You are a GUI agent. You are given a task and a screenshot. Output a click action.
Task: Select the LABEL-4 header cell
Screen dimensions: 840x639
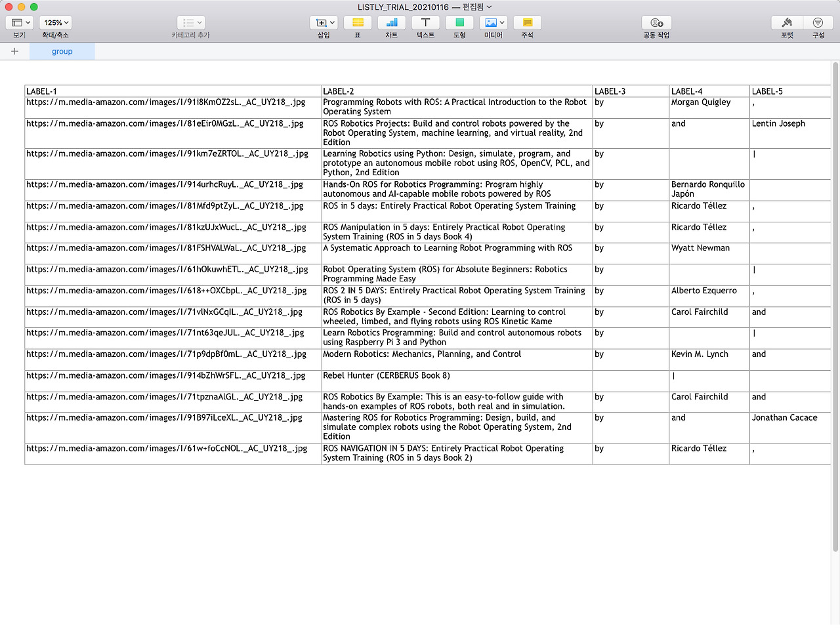709,91
